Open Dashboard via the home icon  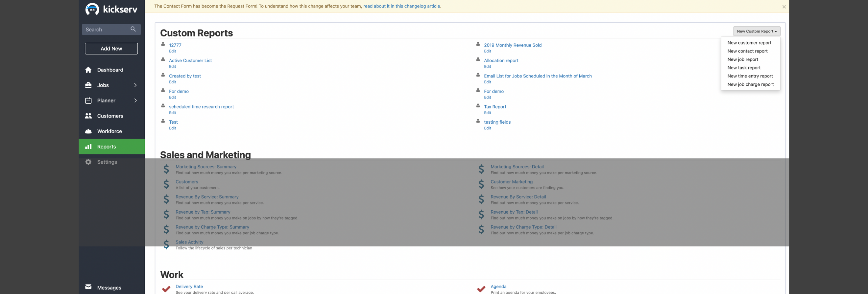(x=88, y=70)
